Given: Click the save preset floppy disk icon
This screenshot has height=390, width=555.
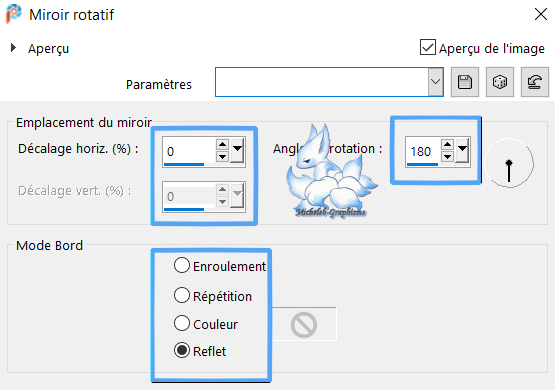Looking at the screenshot, I should 464,82.
